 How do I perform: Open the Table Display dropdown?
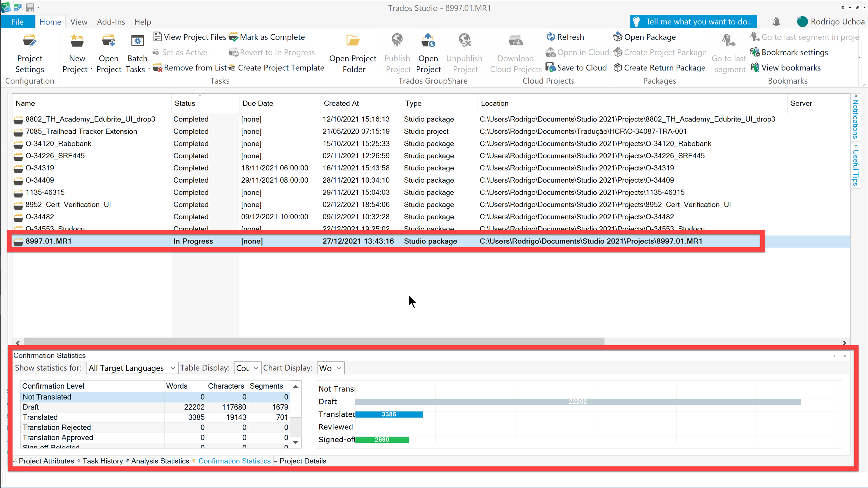248,368
